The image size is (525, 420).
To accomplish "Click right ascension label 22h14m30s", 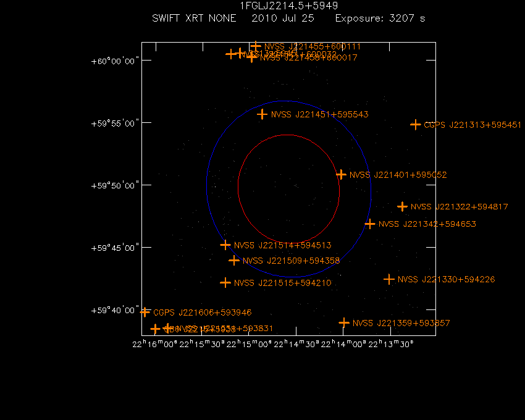I will (x=296, y=344).
